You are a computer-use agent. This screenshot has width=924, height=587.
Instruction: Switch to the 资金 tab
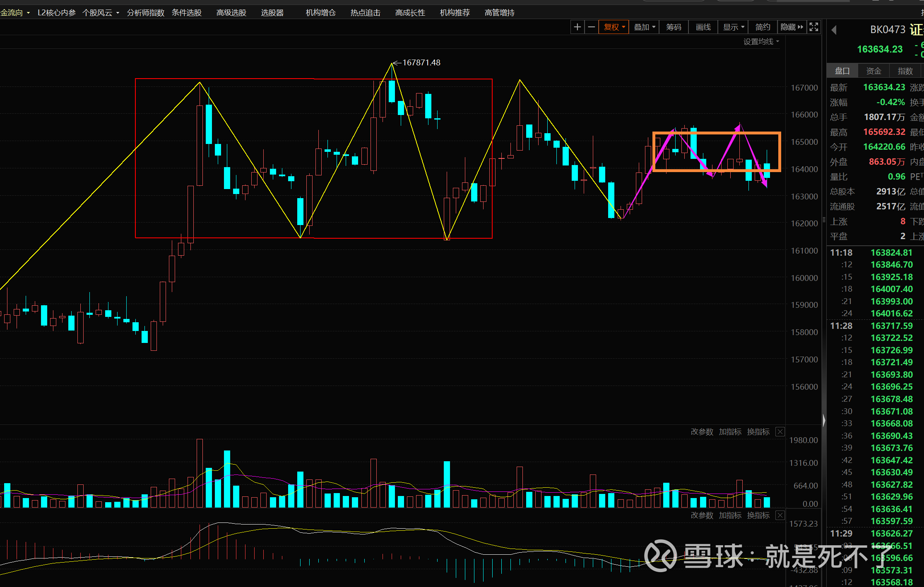point(873,71)
